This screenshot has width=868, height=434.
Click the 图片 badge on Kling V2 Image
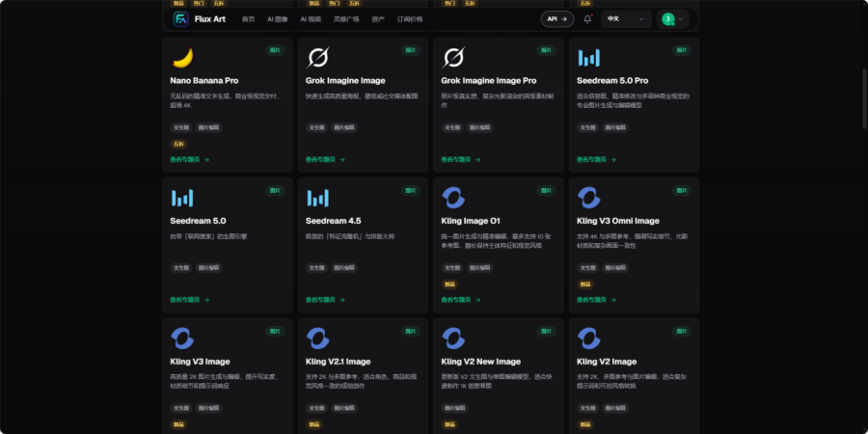point(682,331)
